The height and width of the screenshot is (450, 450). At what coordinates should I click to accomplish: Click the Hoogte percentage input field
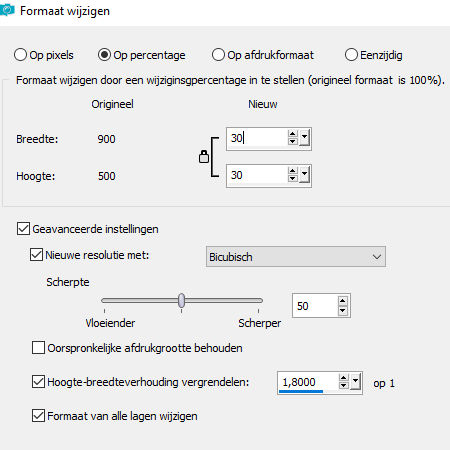257,175
